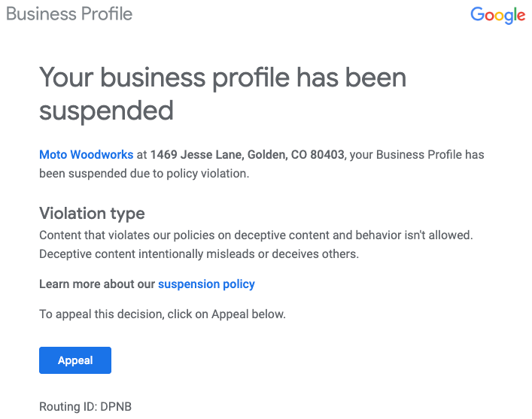Click the Business Profile header title
This screenshot has height=419, width=532.
pos(69,14)
